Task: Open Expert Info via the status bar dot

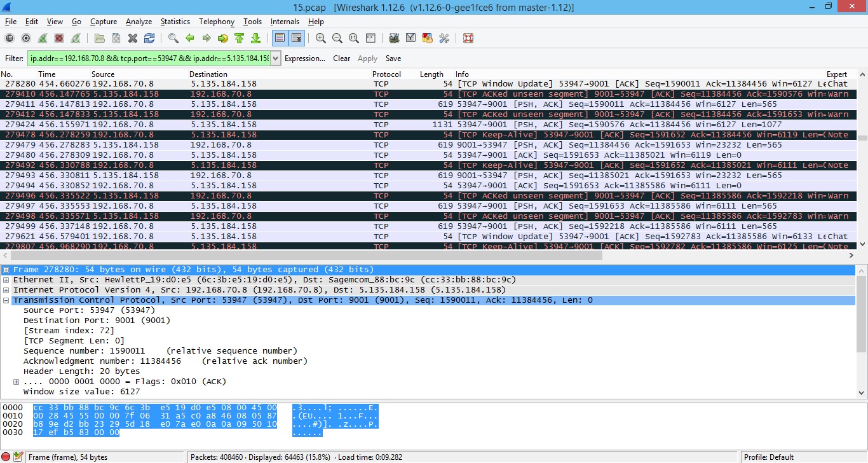Action: (x=5, y=456)
